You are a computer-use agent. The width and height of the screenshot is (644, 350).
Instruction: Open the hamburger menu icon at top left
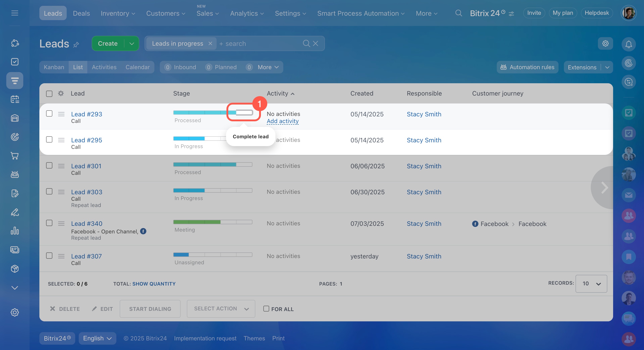click(15, 13)
